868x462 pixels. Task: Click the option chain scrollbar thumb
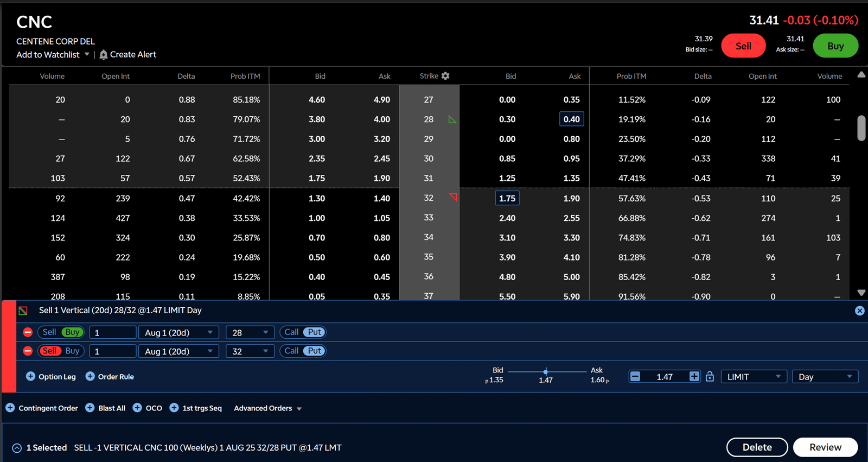pos(861,128)
